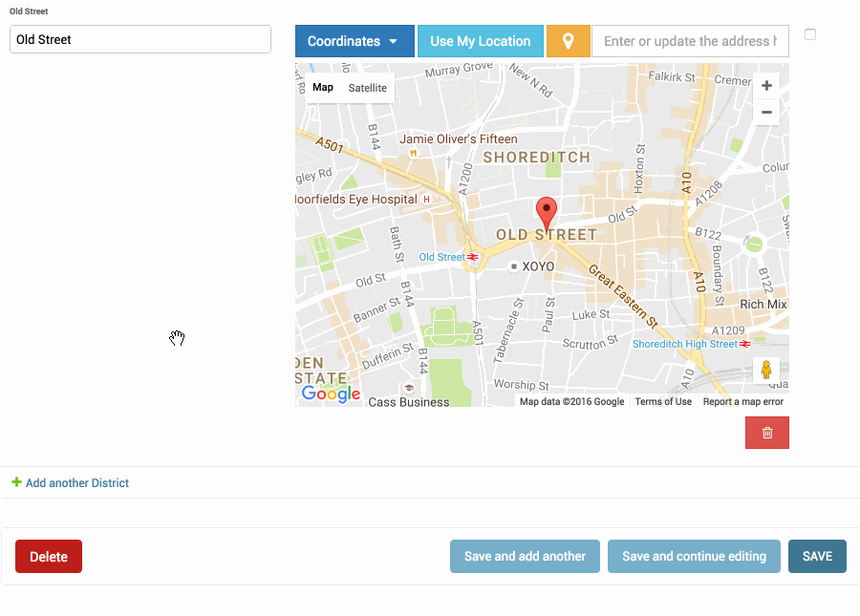Click Save and continue editing

[x=694, y=556]
